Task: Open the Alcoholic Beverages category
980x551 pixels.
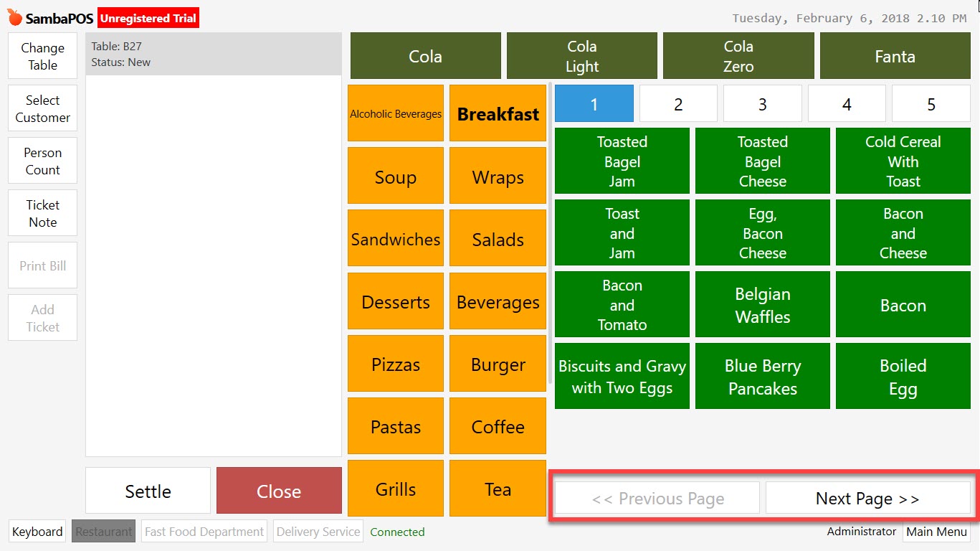Action: [x=395, y=113]
